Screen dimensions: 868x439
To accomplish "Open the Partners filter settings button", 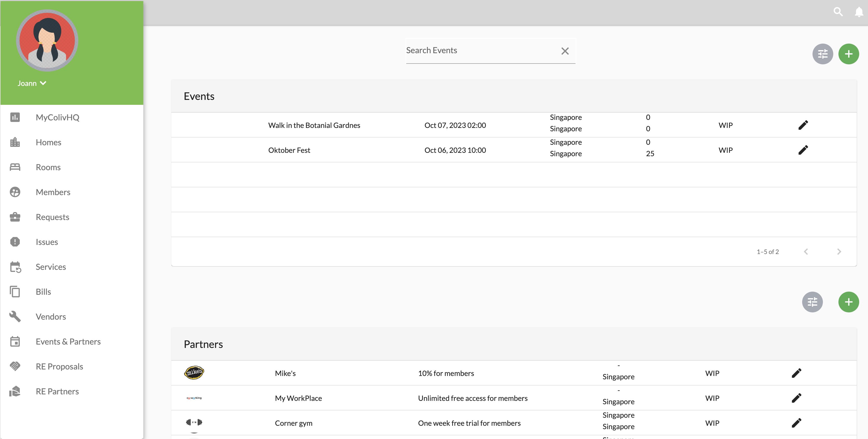I will (x=812, y=302).
